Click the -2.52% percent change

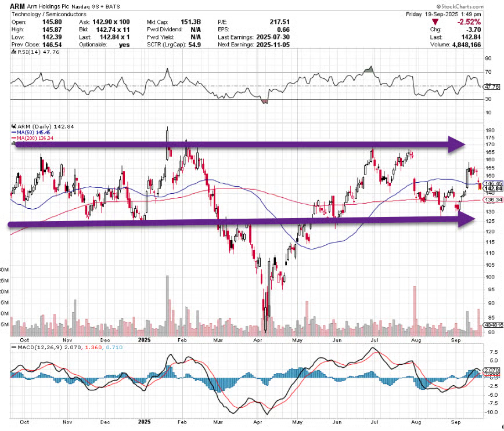[469, 22]
